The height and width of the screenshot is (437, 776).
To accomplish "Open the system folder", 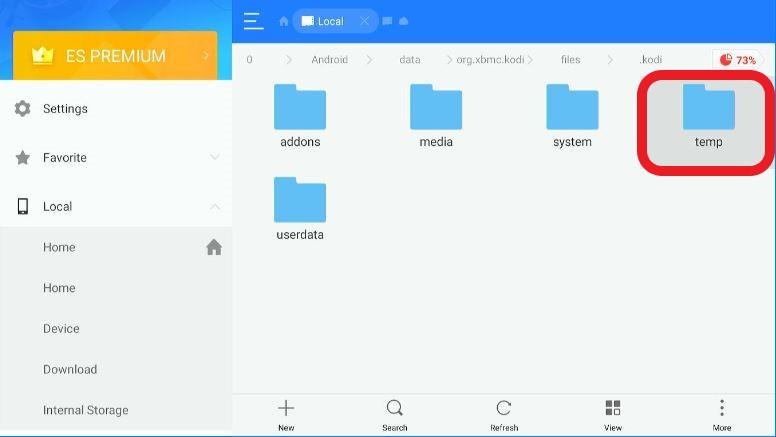I will pos(572,116).
